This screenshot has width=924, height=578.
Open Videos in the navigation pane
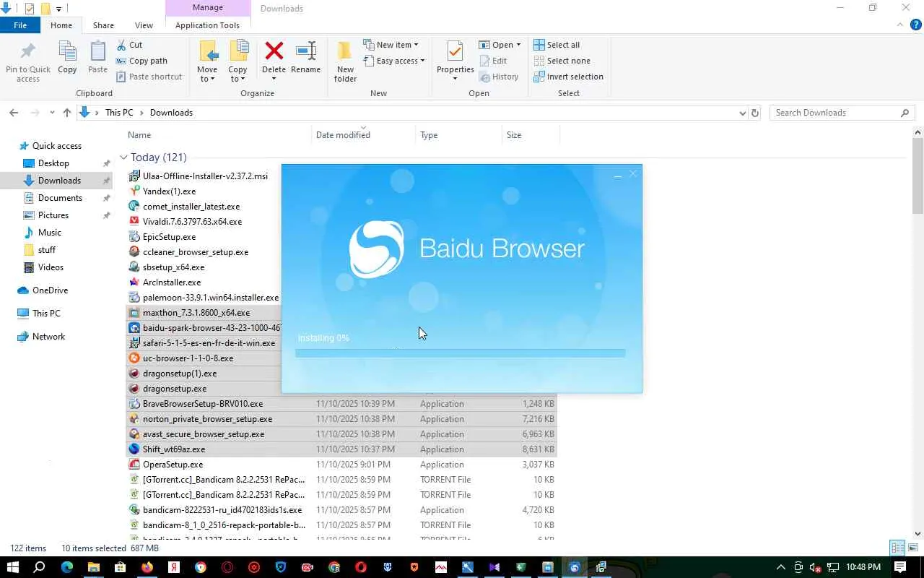[51, 267]
